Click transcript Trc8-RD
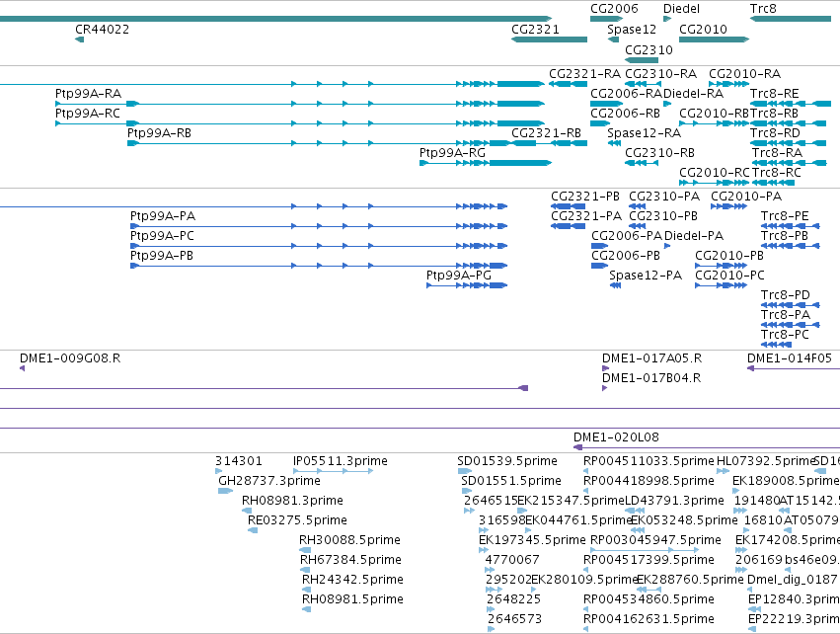The height and width of the screenshot is (634, 840). 775,133
